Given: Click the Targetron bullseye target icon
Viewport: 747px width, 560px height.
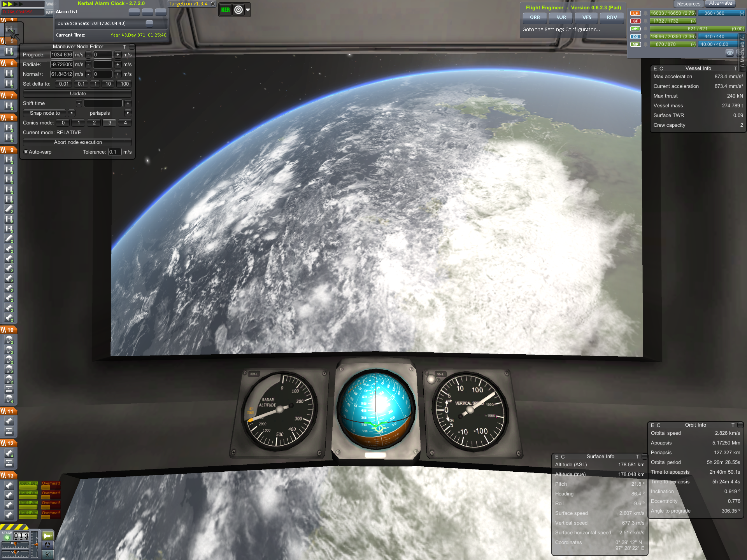Looking at the screenshot, I should coord(238,10).
